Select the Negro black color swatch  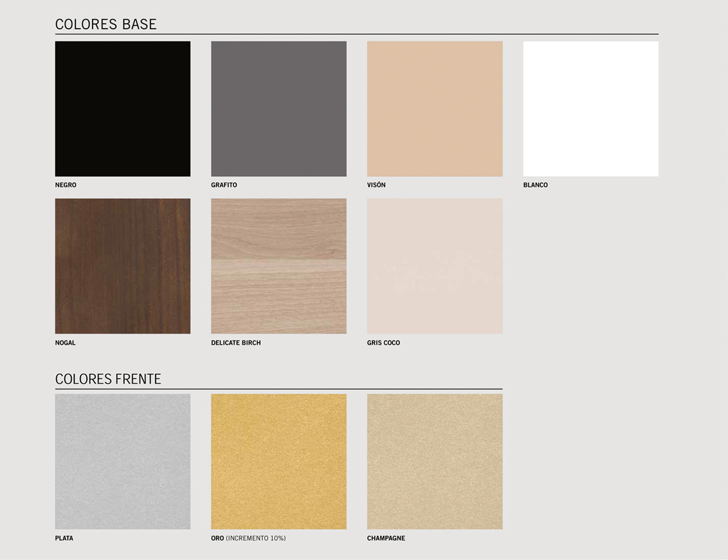pyautogui.click(x=123, y=109)
